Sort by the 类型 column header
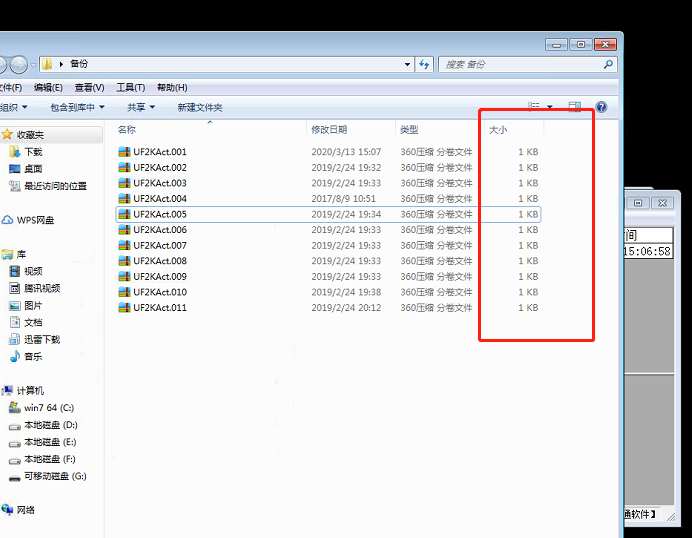692x538 pixels. click(409, 130)
